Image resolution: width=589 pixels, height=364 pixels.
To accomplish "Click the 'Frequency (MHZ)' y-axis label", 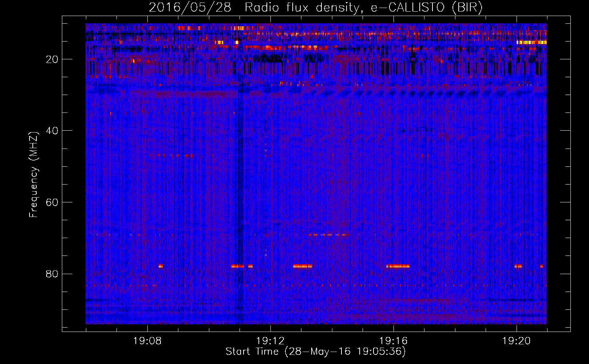I will 33,175.
